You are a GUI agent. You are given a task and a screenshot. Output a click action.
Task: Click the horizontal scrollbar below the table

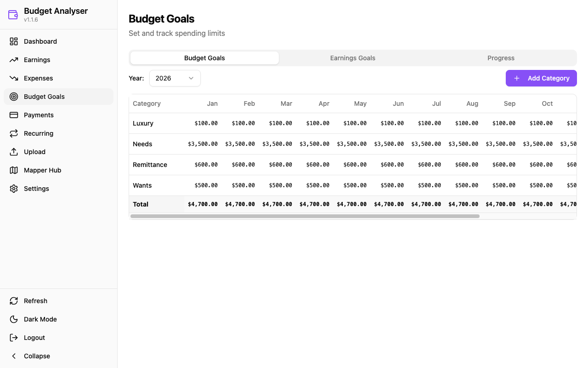click(x=305, y=216)
